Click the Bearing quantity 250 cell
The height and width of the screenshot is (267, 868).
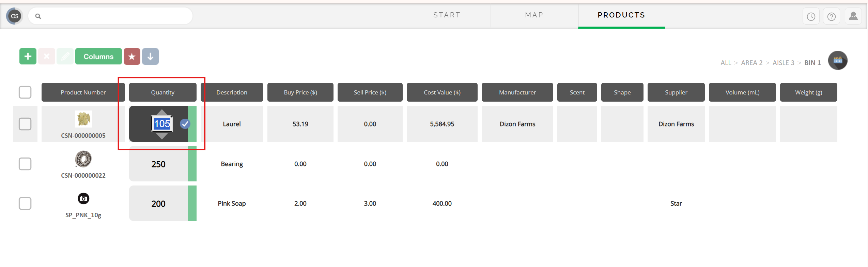158,164
